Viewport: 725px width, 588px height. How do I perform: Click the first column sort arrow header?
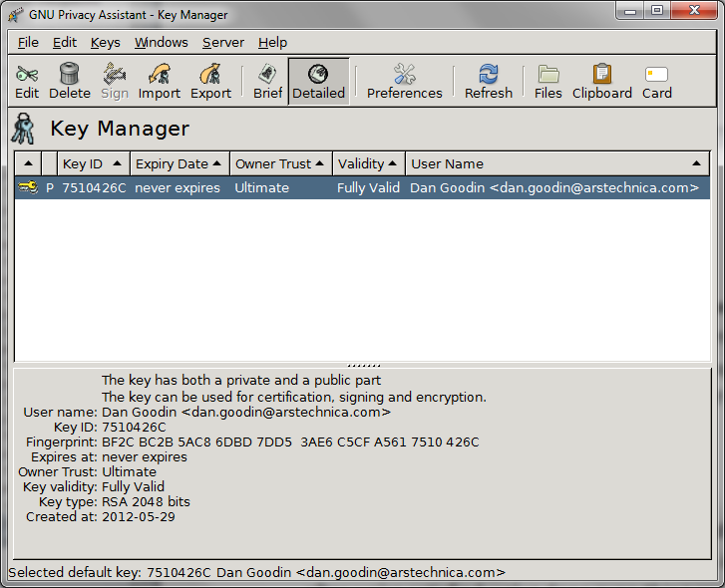point(28,163)
